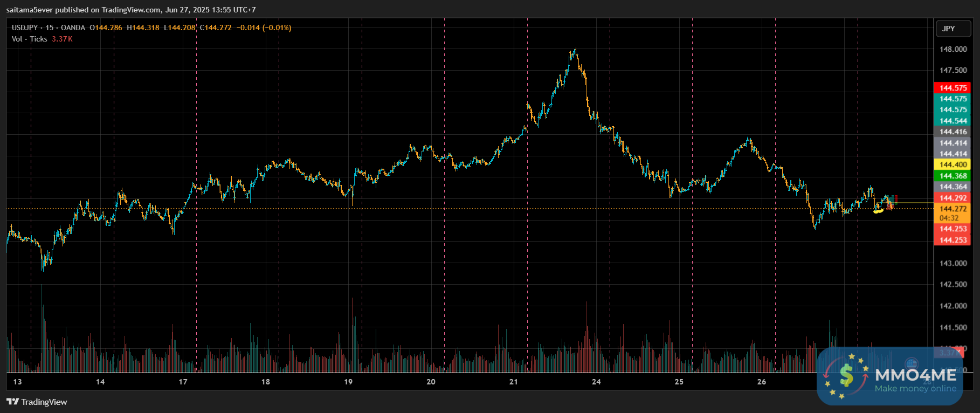980x413 pixels.
Task: Click the orange current price 144.272 label
Action: coord(953,209)
